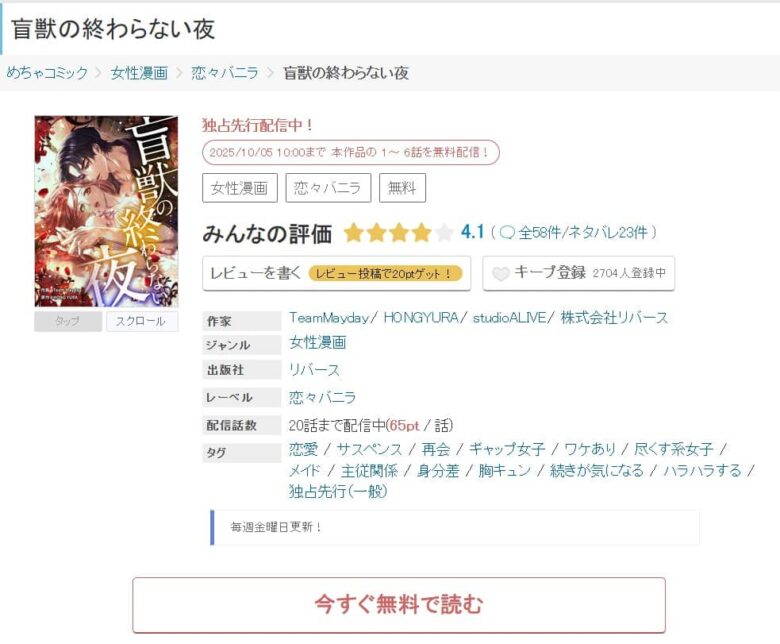Image resolution: width=780 pixels, height=644 pixels.
Task: Click the 主従関係 tag link
Action: 369,470
